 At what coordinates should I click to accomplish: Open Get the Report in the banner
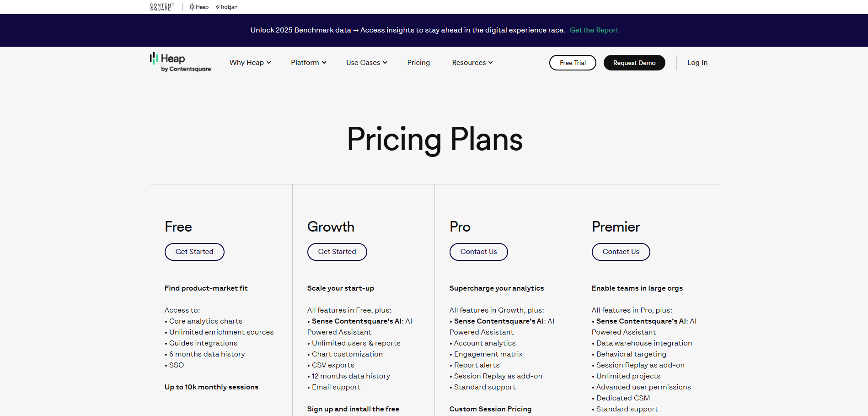594,30
